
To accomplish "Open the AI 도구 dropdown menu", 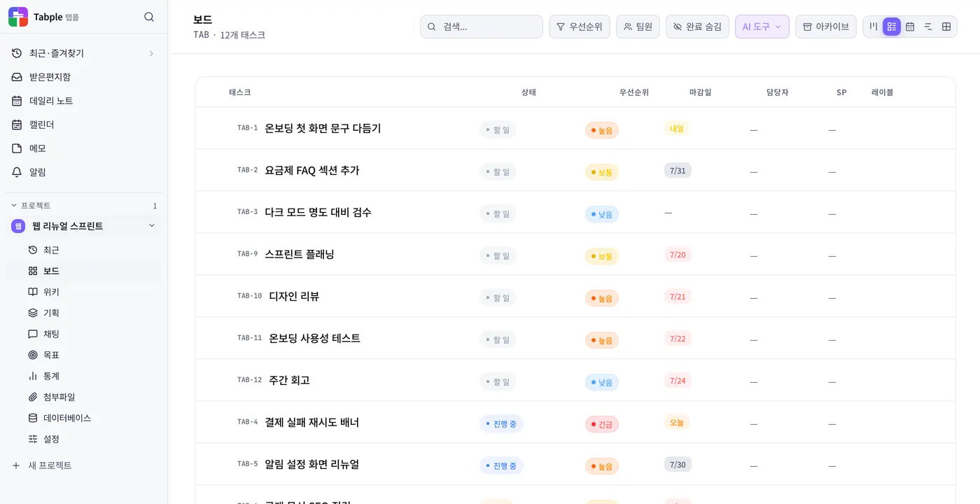I will coord(762,27).
